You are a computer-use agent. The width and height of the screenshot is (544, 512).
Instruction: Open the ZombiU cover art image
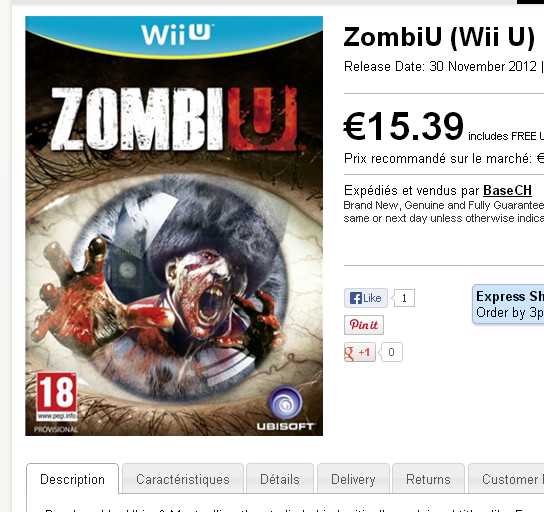174,226
